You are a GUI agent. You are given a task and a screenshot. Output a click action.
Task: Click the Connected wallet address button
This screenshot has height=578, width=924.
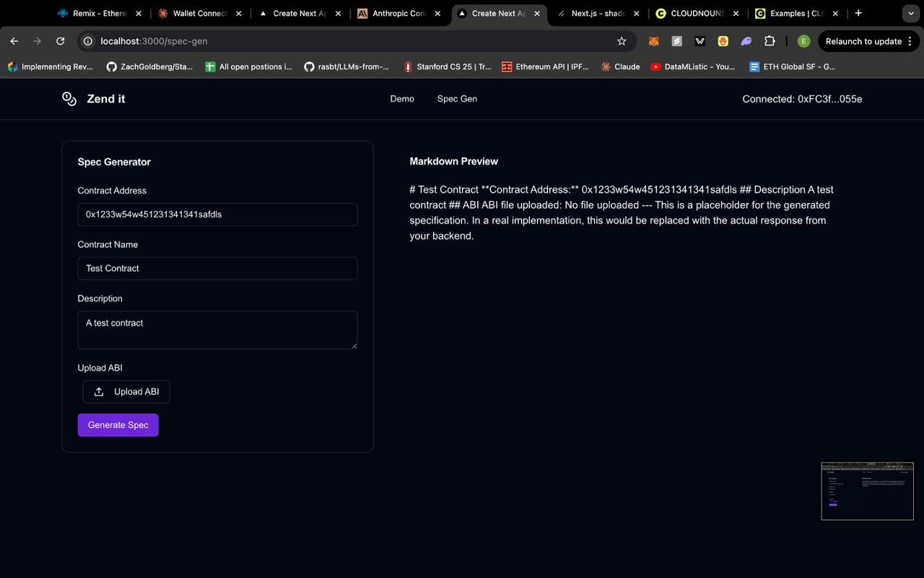[802, 99]
